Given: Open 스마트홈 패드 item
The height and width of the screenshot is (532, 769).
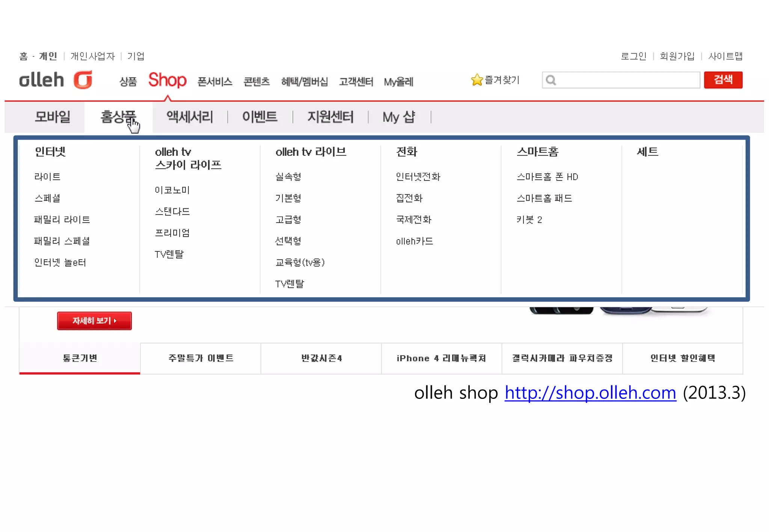Looking at the screenshot, I should 544,198.
